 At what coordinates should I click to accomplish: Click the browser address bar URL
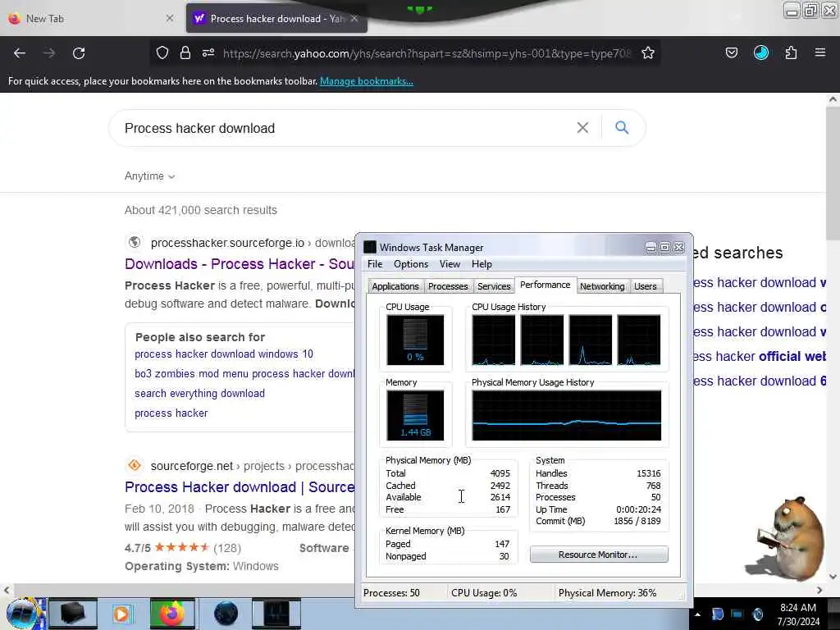point(427,53)
